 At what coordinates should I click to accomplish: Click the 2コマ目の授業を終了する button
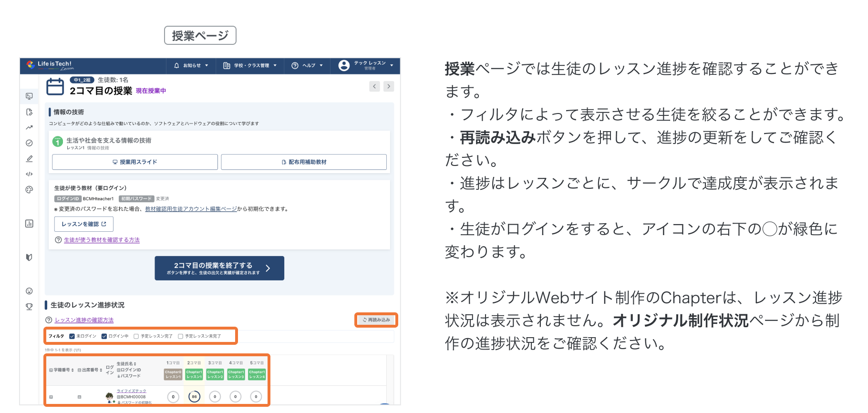[219, 268]
